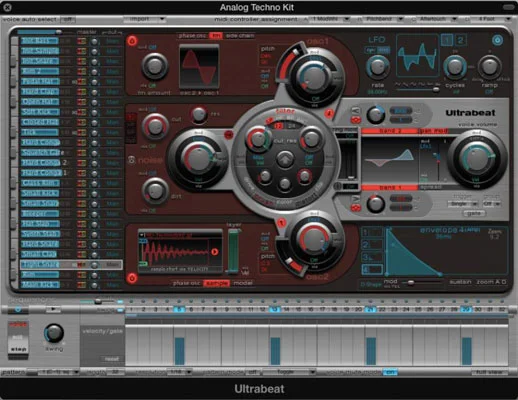Open the group Off dropdown
The width and height of the screenshot is (518, 400).
coord(491,203)
